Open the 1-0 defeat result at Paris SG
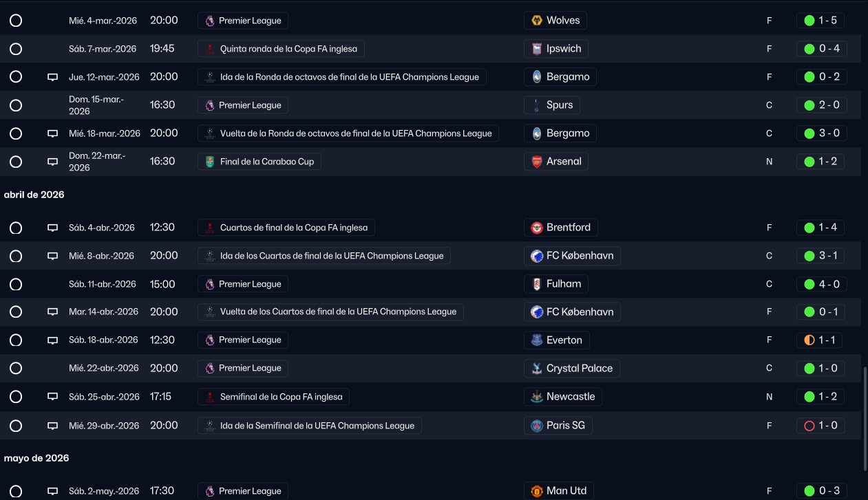 (x=821, y=426)
